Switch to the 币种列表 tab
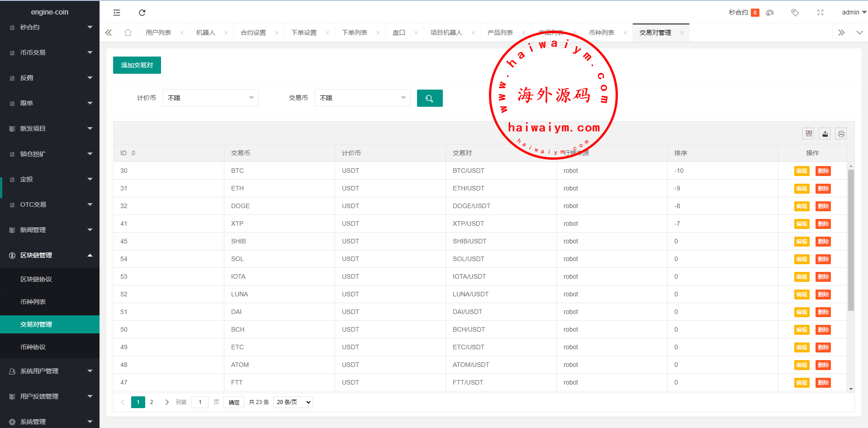This screenshot has width=868, height=428. [x=602, y=33]
